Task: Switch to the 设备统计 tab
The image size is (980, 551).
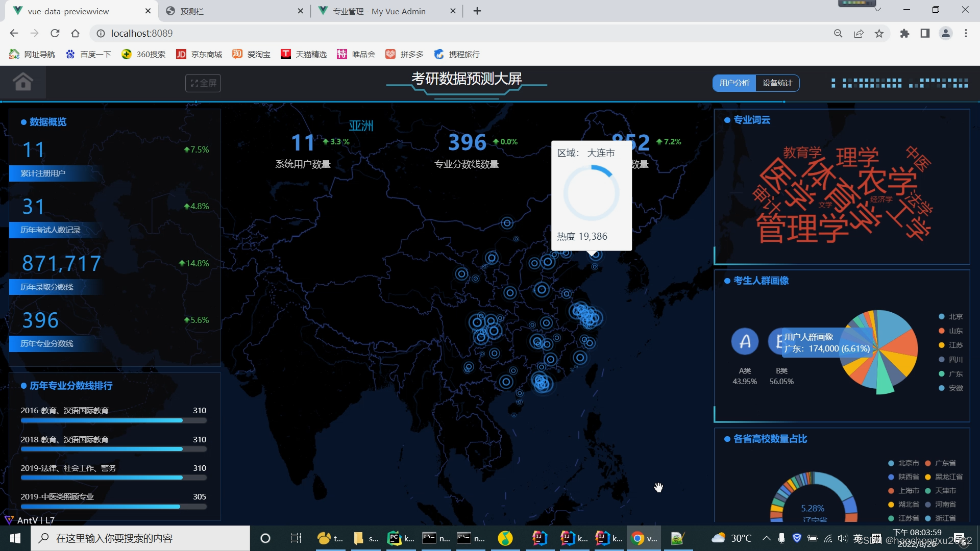Action: [777, 83]
